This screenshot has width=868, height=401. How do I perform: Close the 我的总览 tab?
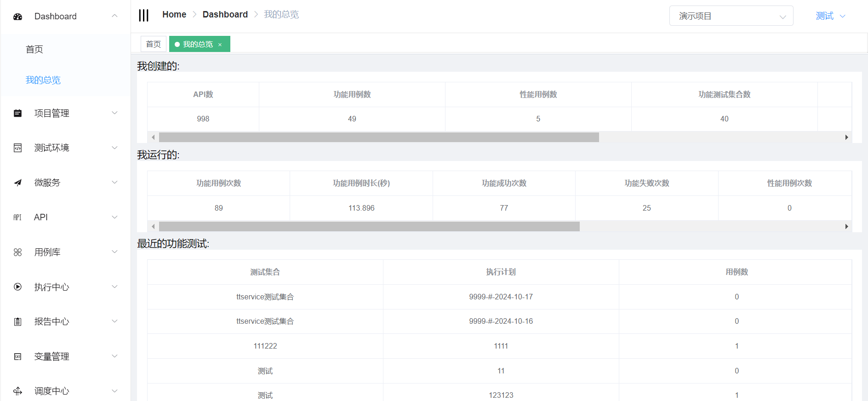click(220, 45)
